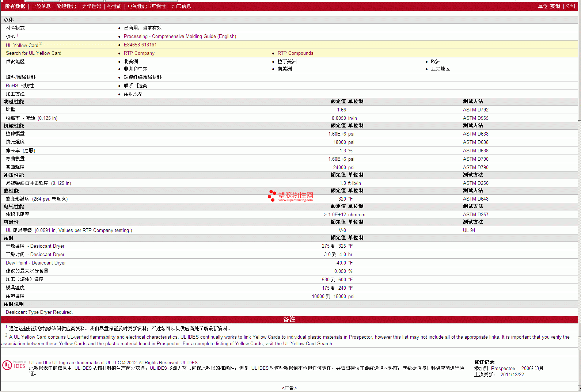Go to 加工信息 tab

pos(182,6)
